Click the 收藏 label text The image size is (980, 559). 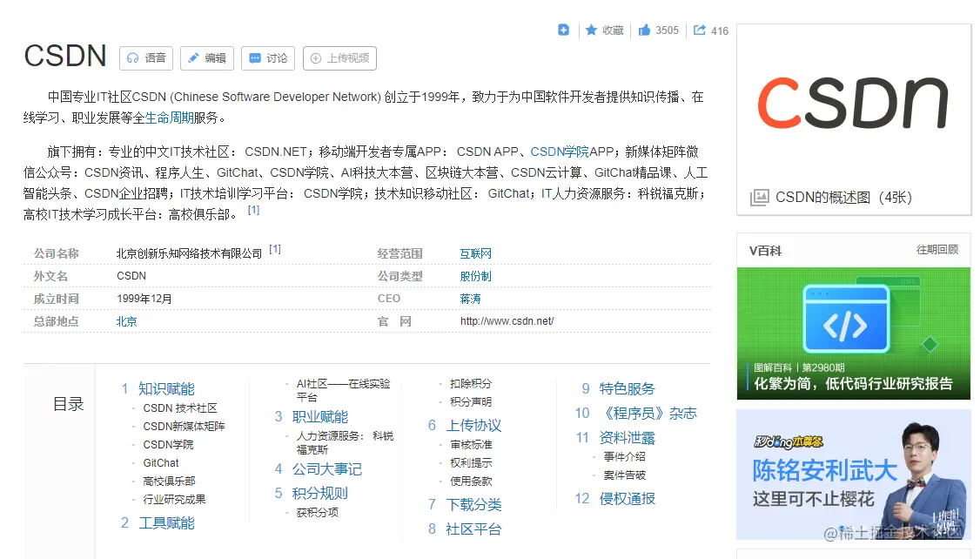[x=613, y=30]
